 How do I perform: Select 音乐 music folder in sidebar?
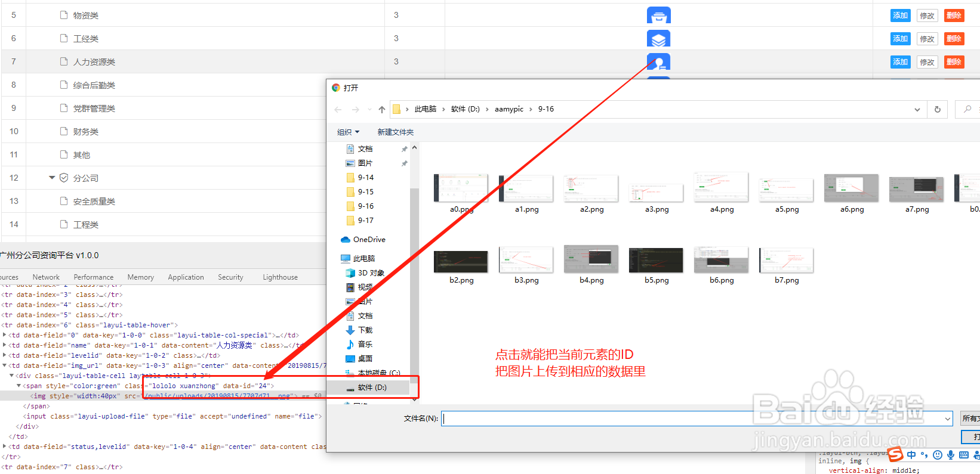pyautogui.click(x=359, y=345)
